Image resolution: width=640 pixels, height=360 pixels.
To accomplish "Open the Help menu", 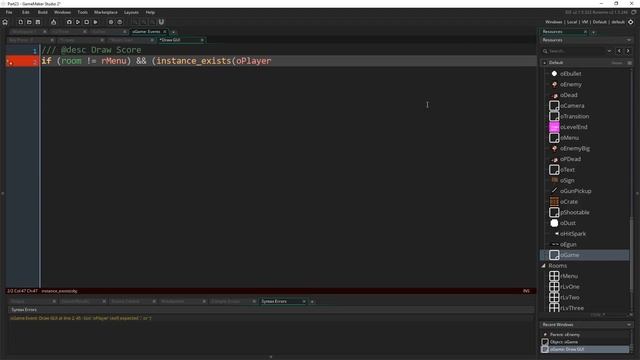I will tap(150, 13).
